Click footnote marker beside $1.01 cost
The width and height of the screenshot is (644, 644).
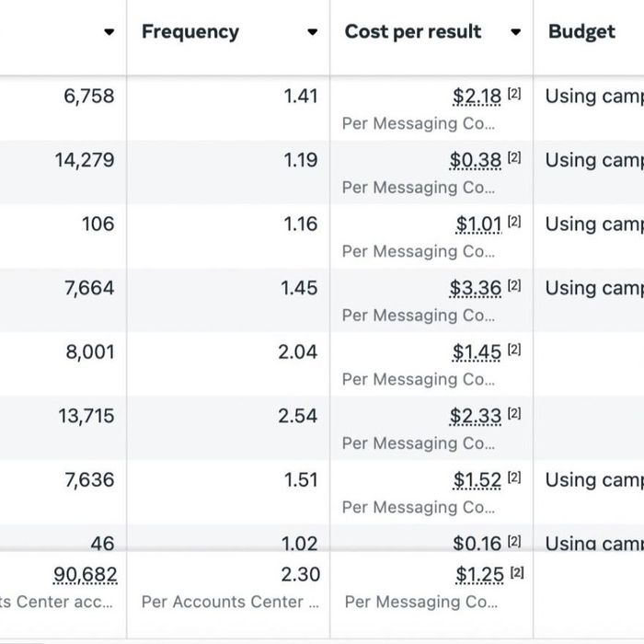coord(514,224)
